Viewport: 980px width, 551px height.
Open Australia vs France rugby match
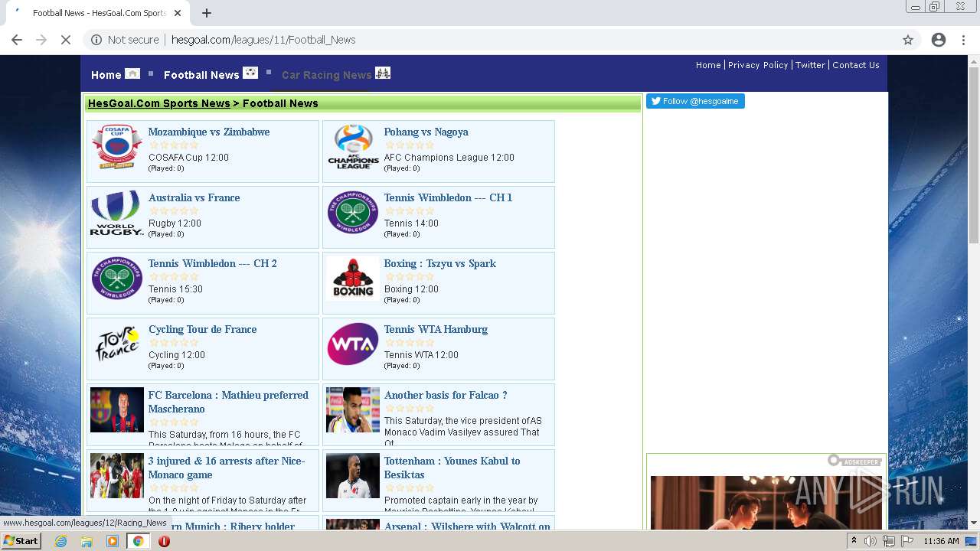click(x=194, y=197)
